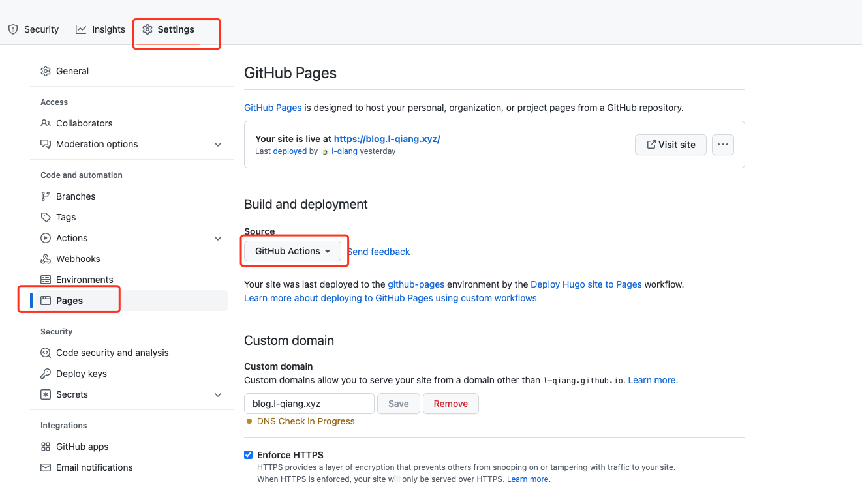Open Collaborators settings page

point(129,123)
